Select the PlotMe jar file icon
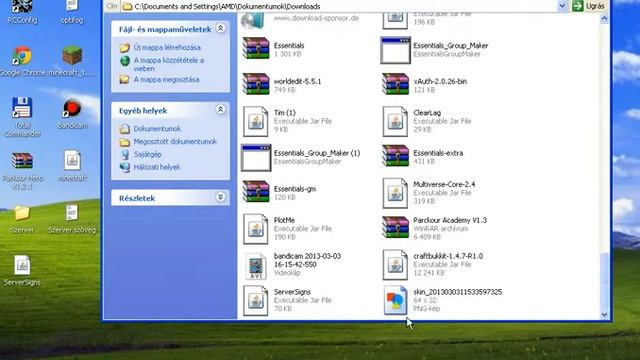The width and height of the screenshot is (640, 360). click(x=256, y=229)
